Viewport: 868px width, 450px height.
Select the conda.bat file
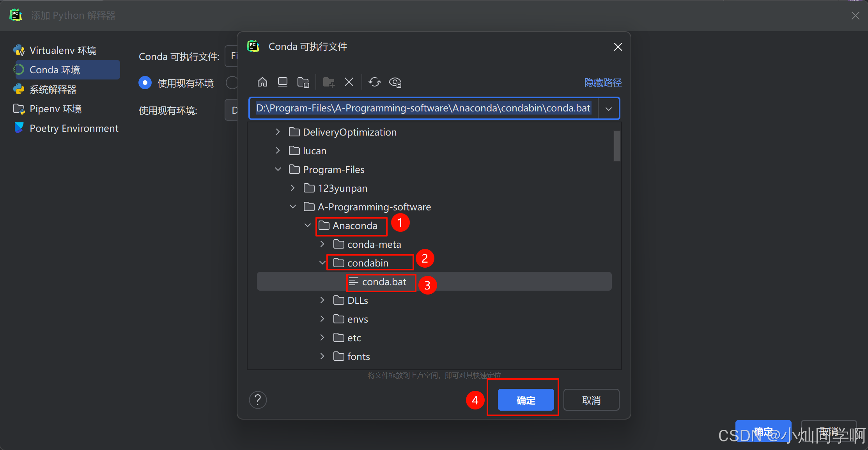[x=384, y=282]
